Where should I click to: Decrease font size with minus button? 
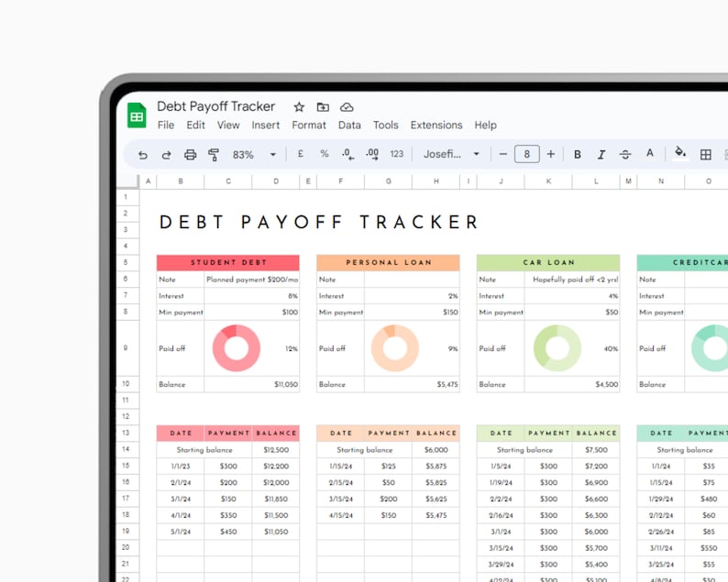pyautogui.click(x=502, y=154)
